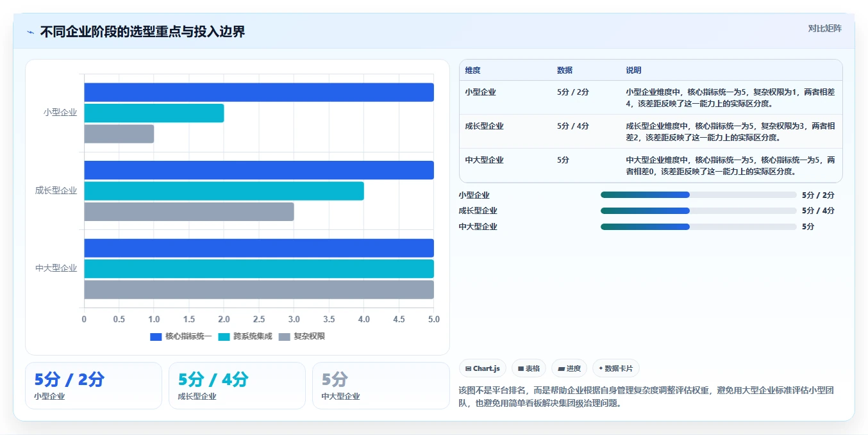Click the 中大型企业 chart axis label
This screenshot has width=868, height=435.
(56, 268)
